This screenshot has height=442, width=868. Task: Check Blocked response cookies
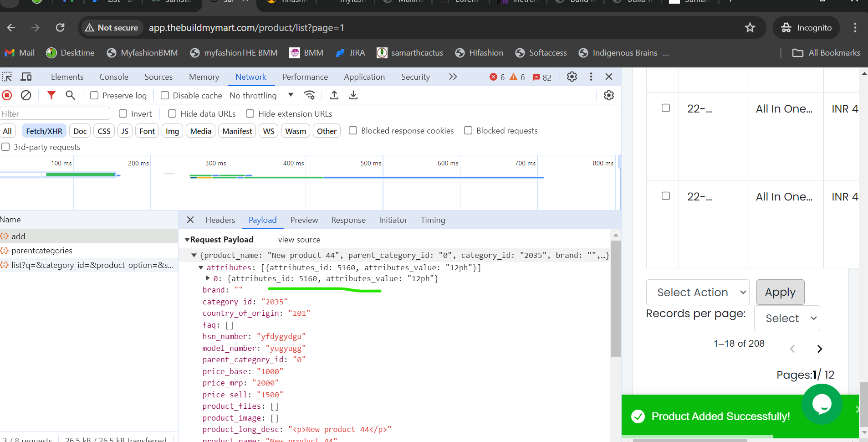click(353, 130)
